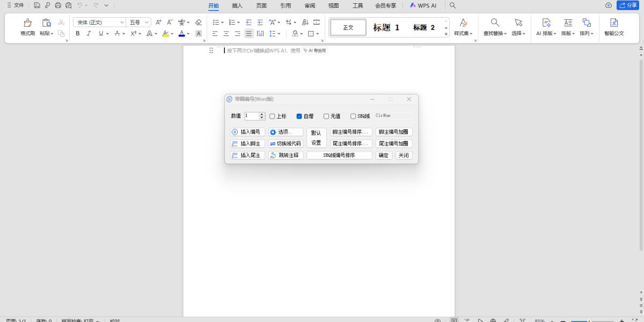Tick the SEQ域 checkbox

point(353,116)
